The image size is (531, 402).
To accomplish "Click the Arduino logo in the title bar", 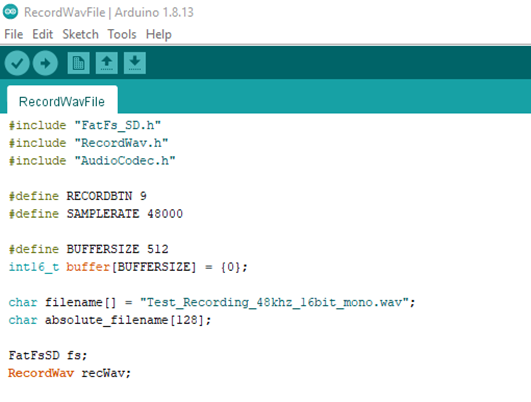I will point(10,12).
